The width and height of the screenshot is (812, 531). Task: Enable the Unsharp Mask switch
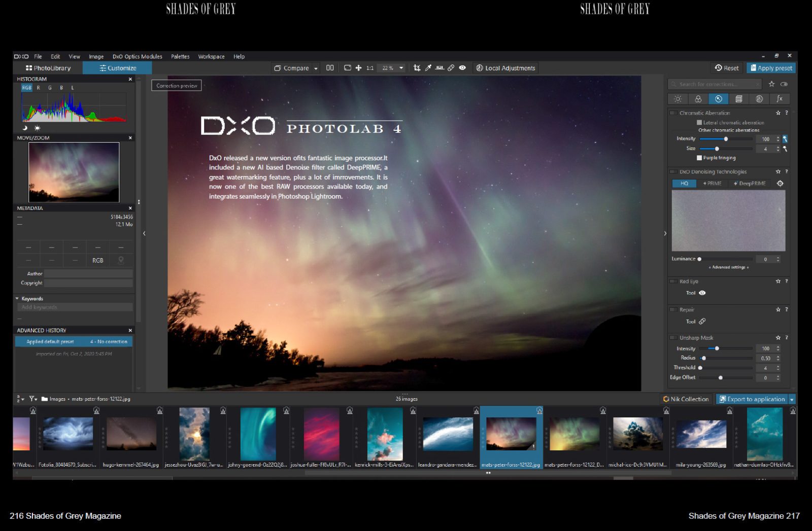673,338
